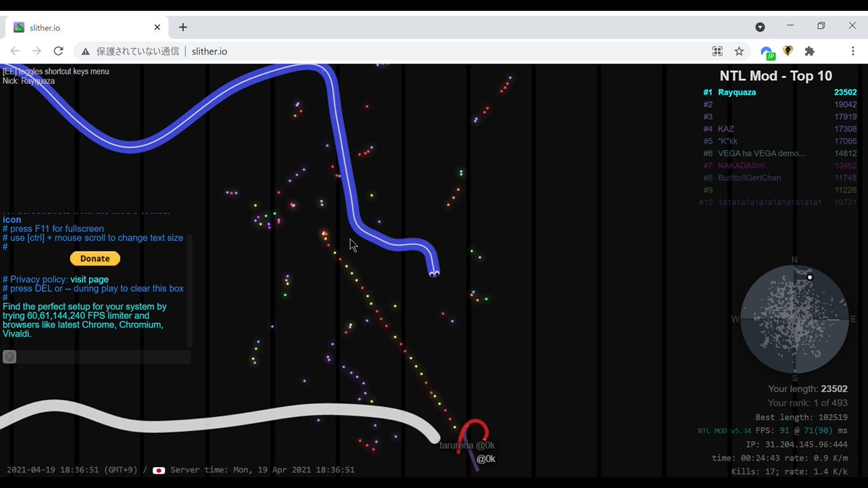Click leaderboard entry "K"kk

click(x=780, y=141)
